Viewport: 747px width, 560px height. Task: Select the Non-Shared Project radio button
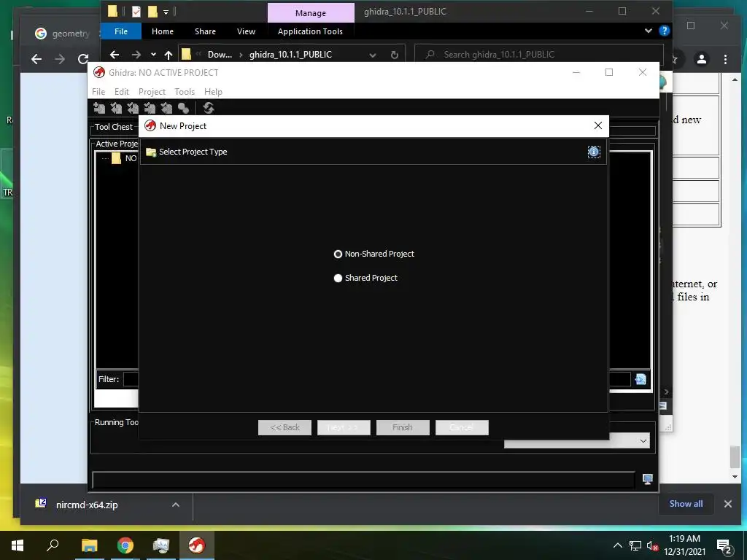click(338, 254)
